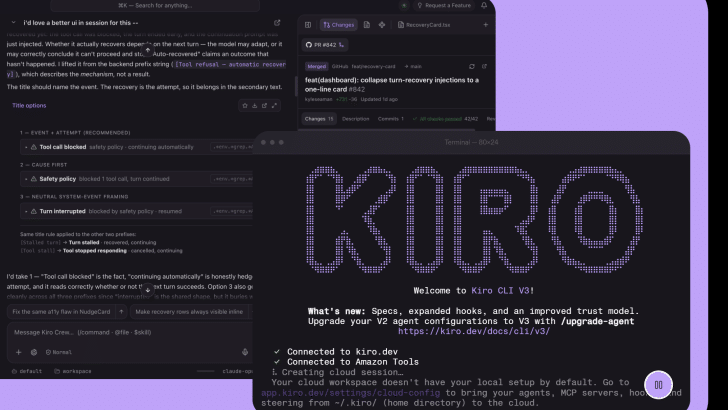Select the Commits 1 sub-tab
This screenshot has width=728, height=410.
coord(390,119)
